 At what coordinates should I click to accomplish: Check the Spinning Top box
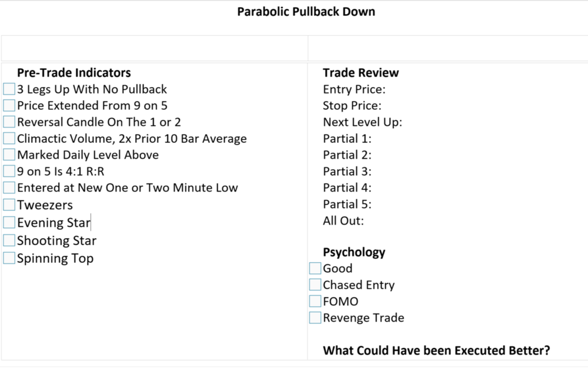coord(9,258)
